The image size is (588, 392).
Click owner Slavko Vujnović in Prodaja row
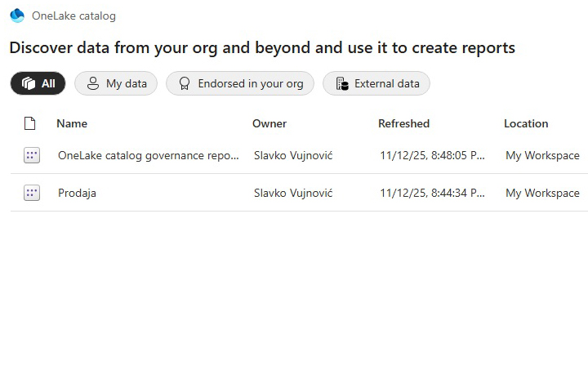pyautogui.click(x=293, y=194)
